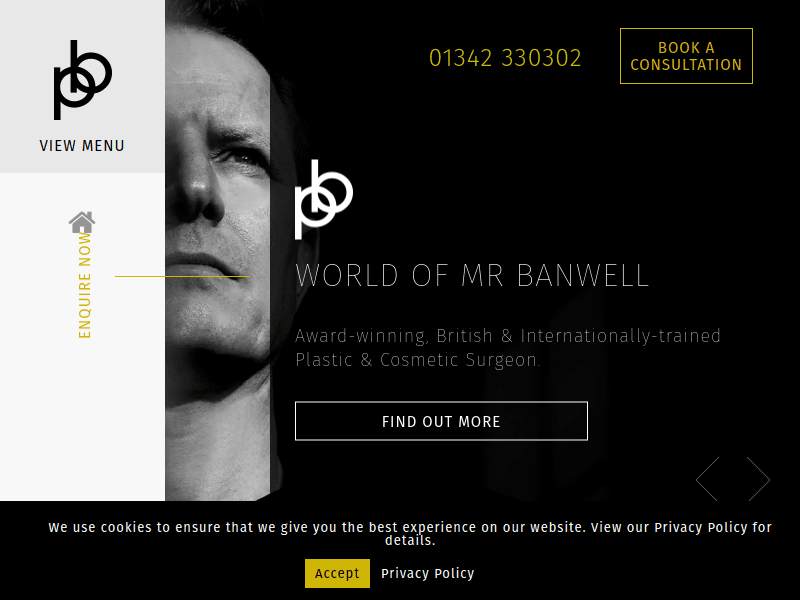Go home via the grey house icon
This screenshot has height=600, width=800.
point(82,222)
